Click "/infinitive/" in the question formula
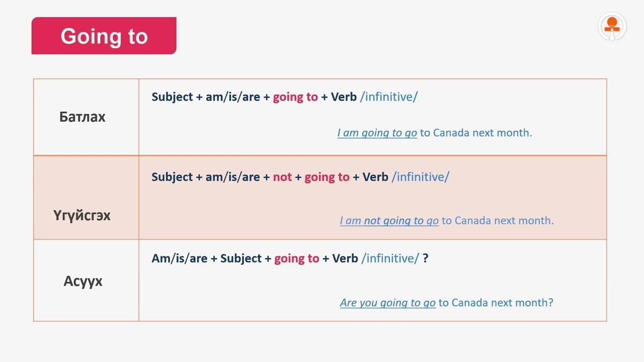 pos(390,258)
